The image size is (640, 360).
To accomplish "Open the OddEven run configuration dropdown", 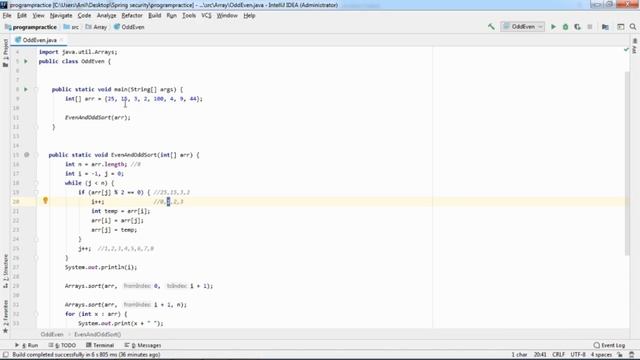I will [x=523, y=27].
